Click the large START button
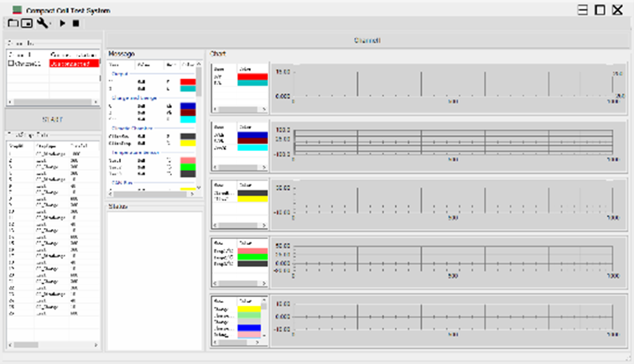 coord(53,119)
